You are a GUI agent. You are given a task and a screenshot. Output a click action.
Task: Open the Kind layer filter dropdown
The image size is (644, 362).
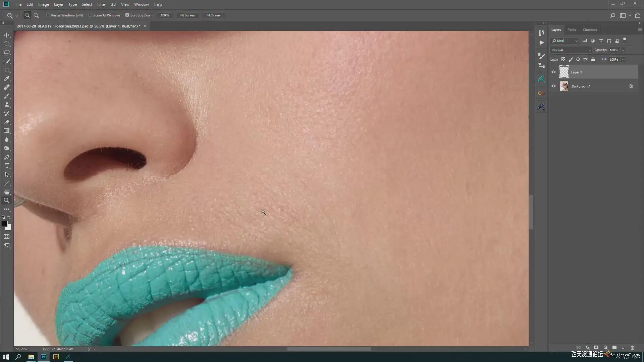[x=565, y=41]
